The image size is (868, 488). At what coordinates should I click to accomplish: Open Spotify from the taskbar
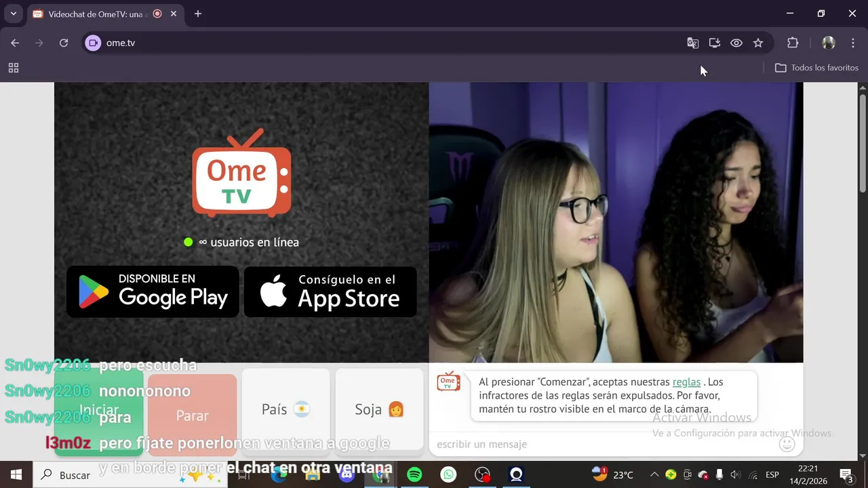(414, 475)
